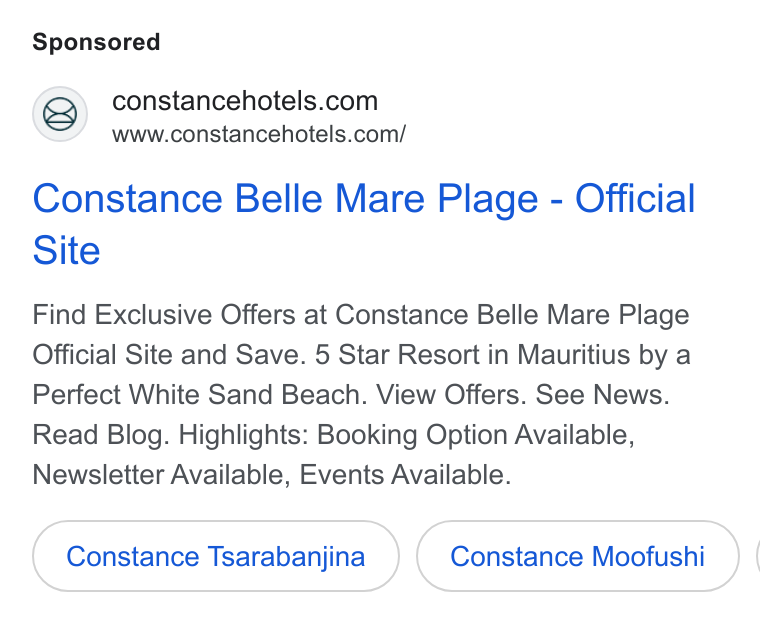Click the Official Site and Save text
The width and height of the screenshot is (760, 624).
tap(170, 354)
